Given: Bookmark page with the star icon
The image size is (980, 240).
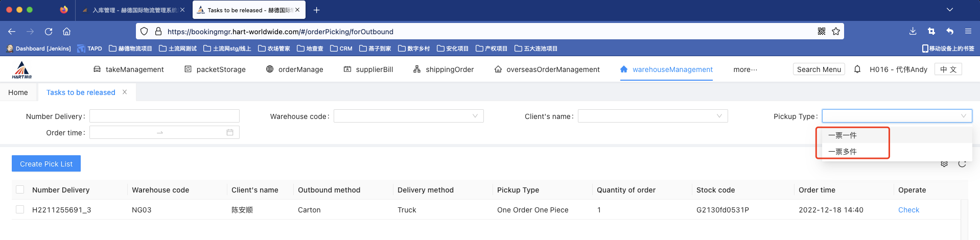Looking at the screenshot, I should [x=836, y=32].
